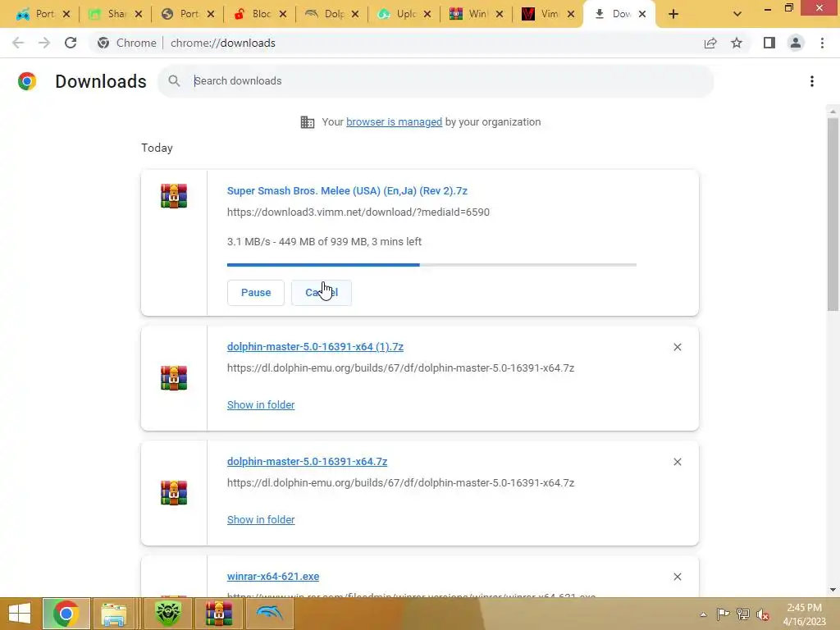Image resolution: width=840 pixels, height=630 pixels.
Task: Click the managed organization building icon
Action: coord(308,122)
